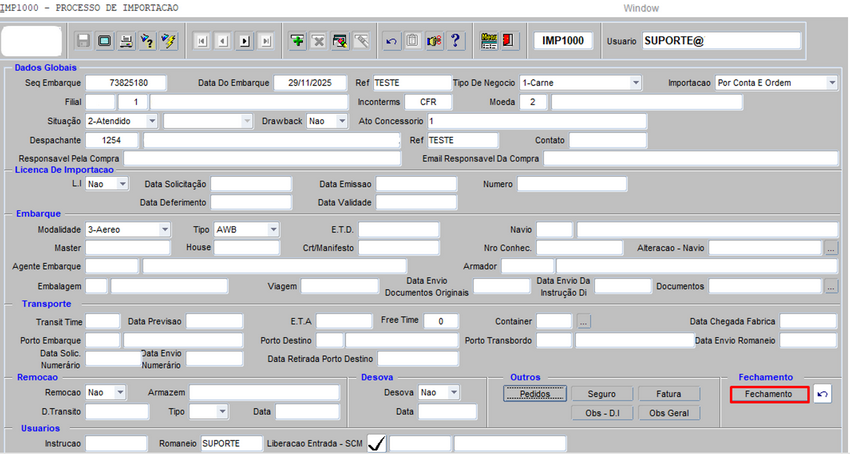
Task: Open the L.I dropdown
Action: point(122,184)
